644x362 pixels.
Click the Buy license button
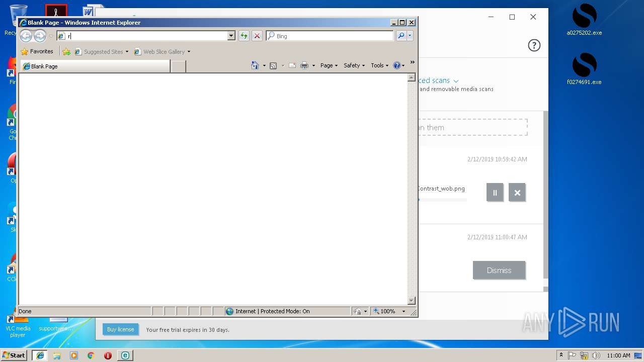(x=120, y=329)
